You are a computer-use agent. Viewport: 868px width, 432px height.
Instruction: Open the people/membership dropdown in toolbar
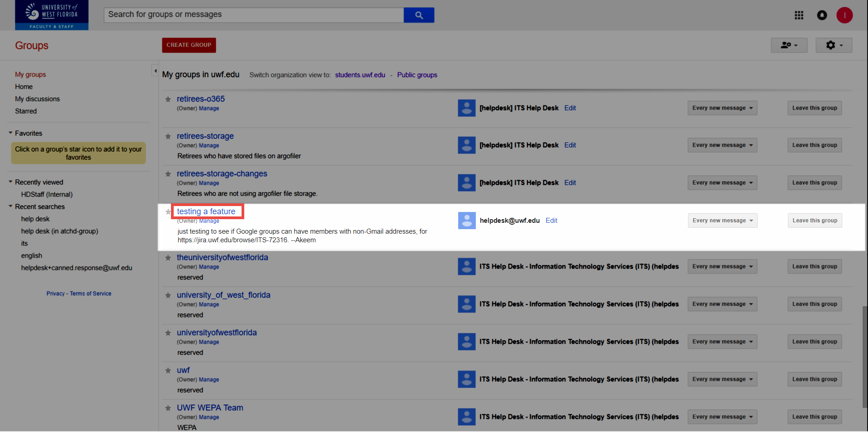click(x=789, y=45)
